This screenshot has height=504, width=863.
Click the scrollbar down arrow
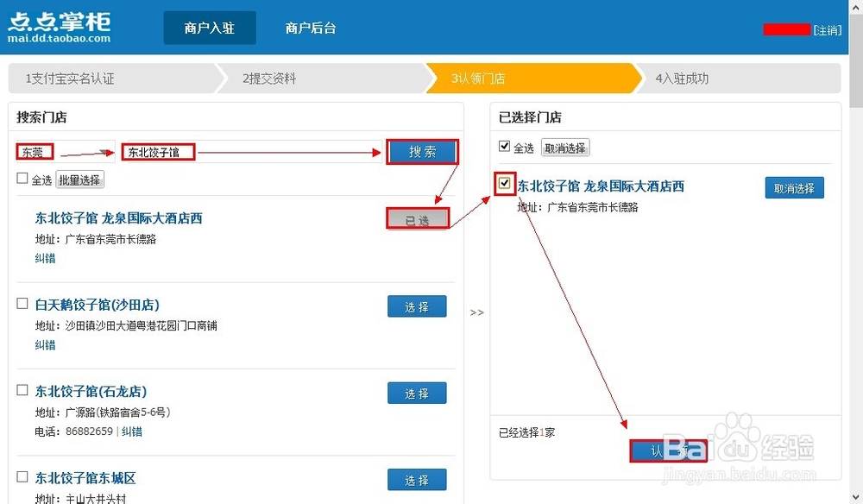click(856, 496)
